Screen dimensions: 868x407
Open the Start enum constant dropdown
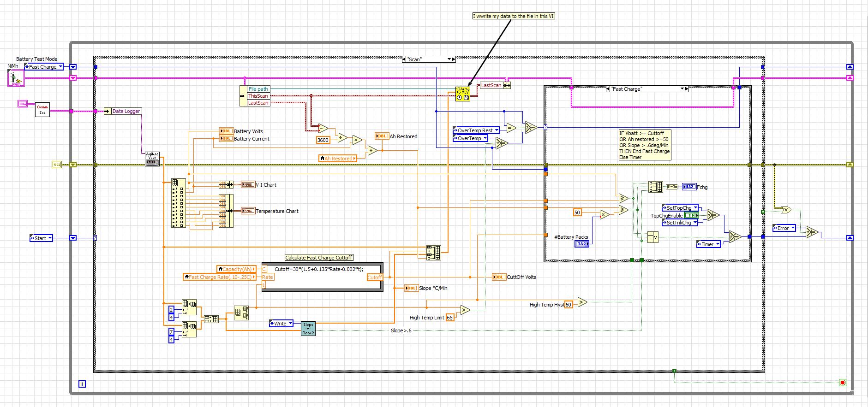pyautogui.click(x=41, y=238)
